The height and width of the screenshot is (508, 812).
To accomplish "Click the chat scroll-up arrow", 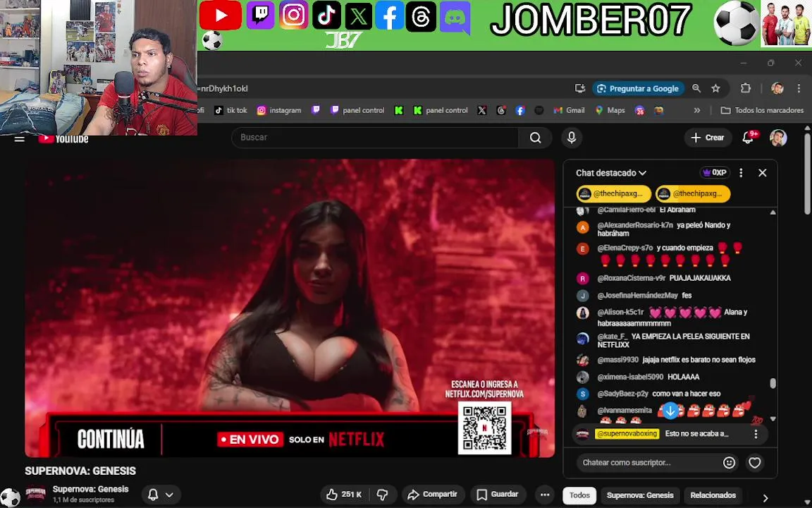I will (773, 212).
